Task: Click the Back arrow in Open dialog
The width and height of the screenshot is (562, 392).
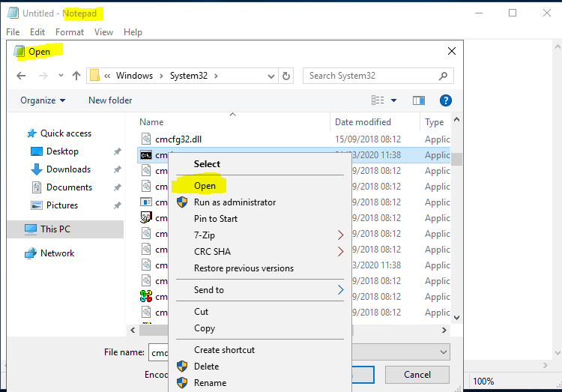Action: [x=21, y=76]
